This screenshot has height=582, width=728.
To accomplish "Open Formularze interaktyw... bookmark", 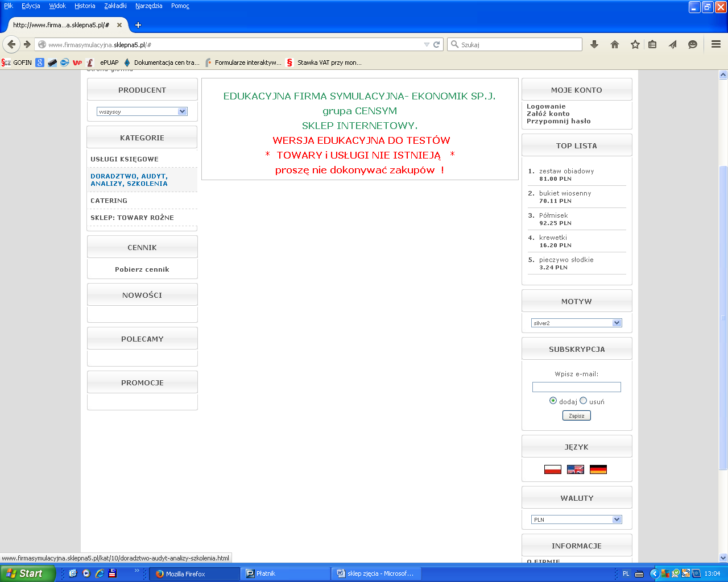I will 243,63.
